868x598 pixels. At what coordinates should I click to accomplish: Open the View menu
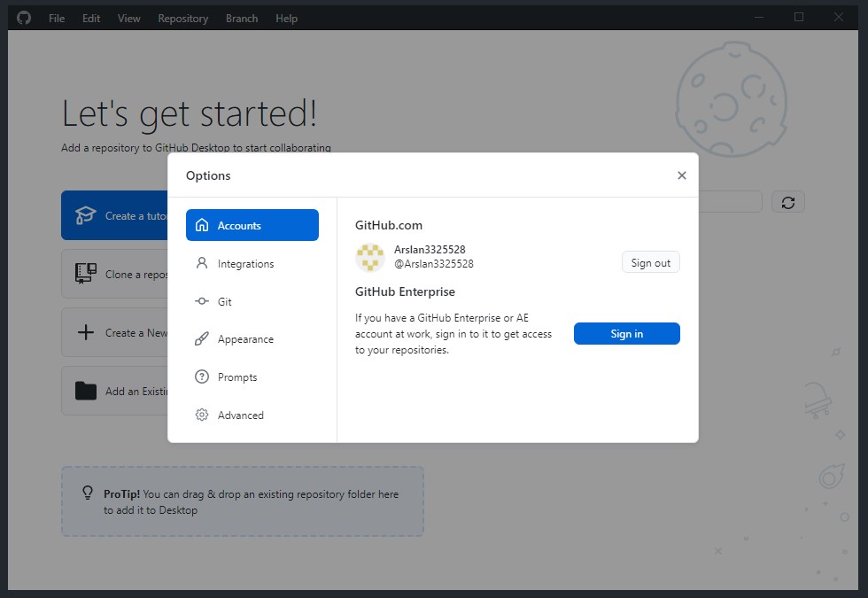click(x=129, y=19)
